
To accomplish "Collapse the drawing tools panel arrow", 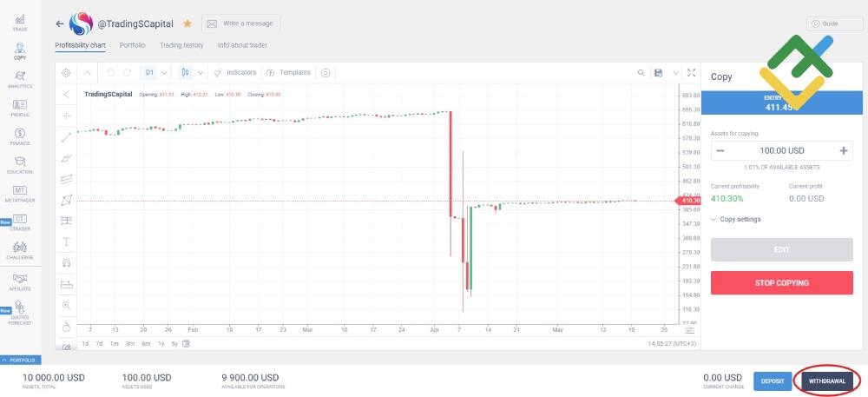I will point(67,94).
